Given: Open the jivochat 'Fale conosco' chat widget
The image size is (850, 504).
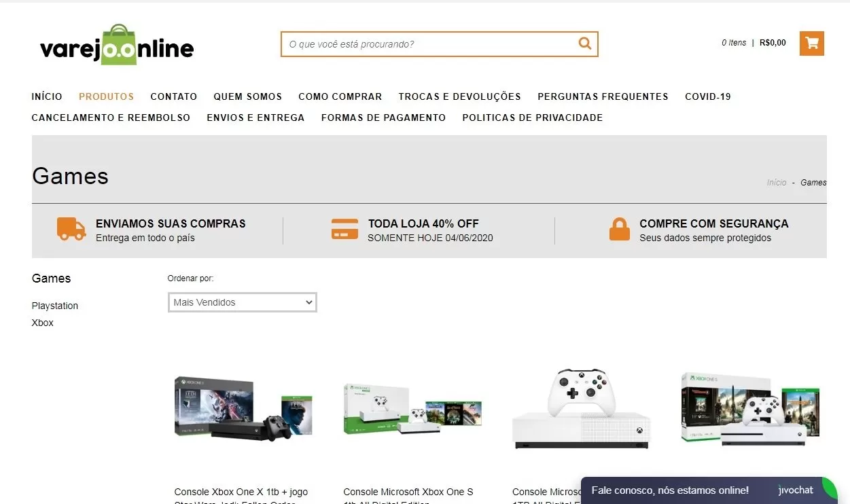Looking at the screenshot, I should 709,490.
